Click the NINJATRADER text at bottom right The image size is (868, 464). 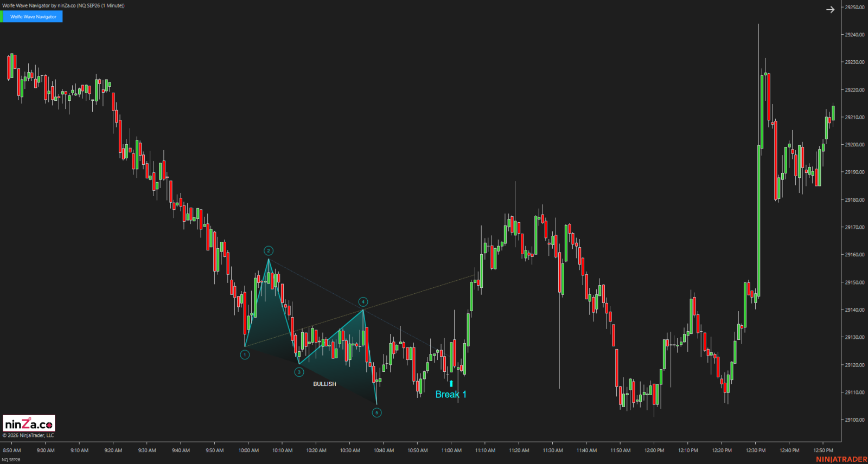coord(841,459)
